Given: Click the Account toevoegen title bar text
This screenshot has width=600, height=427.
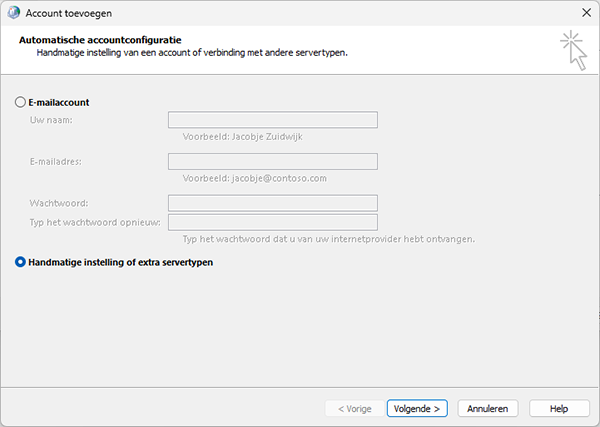Looking at the screenshot, I should 69,13.
